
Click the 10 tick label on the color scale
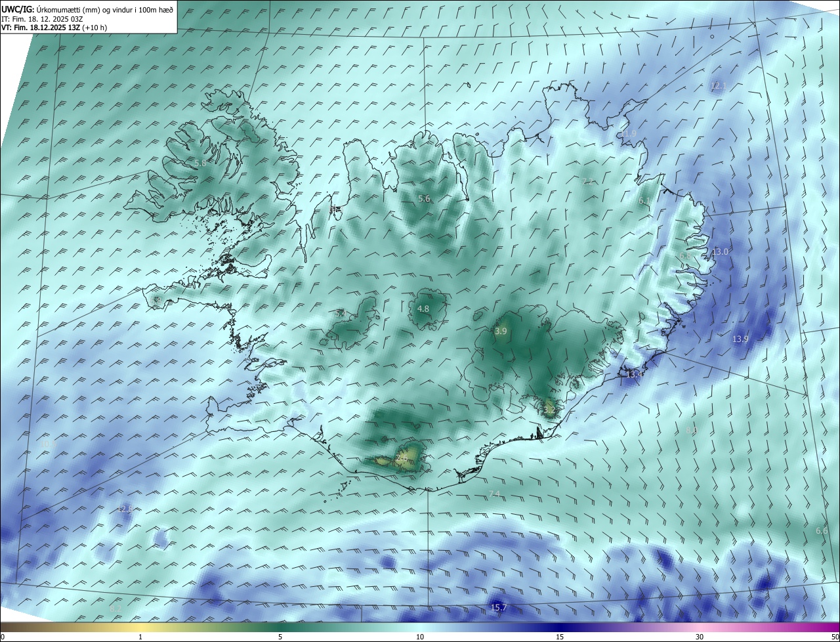[420, 637]
